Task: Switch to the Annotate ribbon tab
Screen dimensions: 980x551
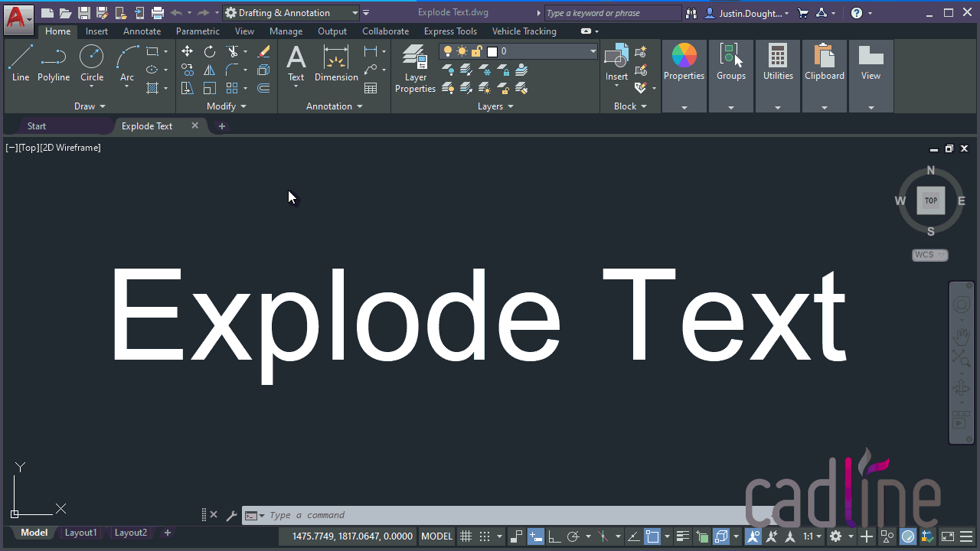Action: point(142,31)
